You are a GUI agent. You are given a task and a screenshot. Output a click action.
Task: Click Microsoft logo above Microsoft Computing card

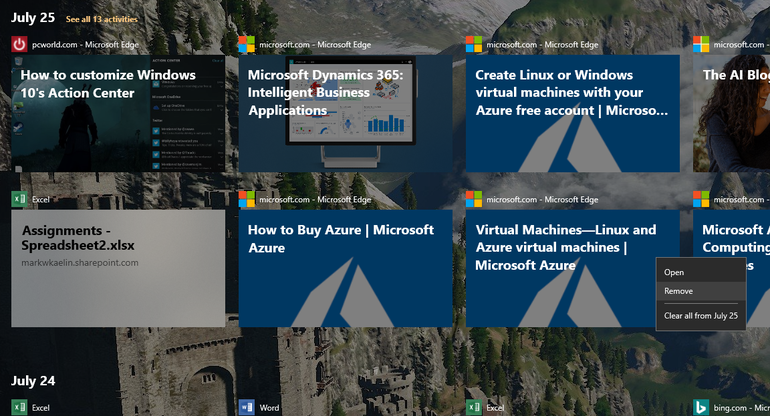point(701,199)
